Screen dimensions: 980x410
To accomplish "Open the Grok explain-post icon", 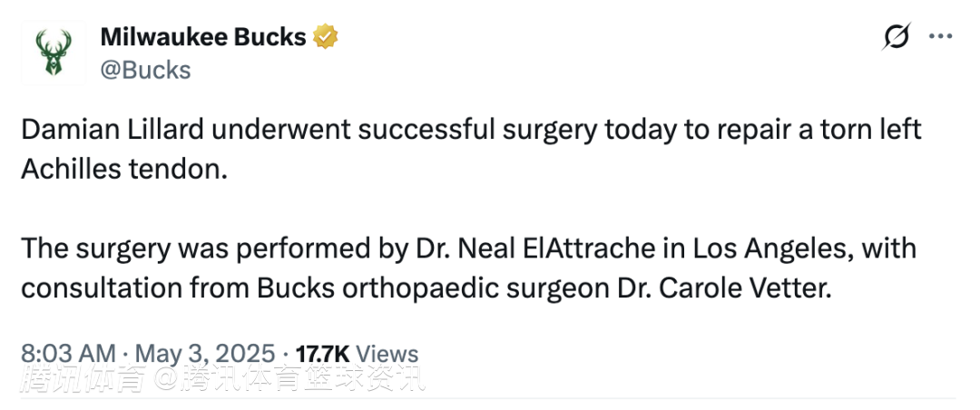I will click(x=897, y=37).
